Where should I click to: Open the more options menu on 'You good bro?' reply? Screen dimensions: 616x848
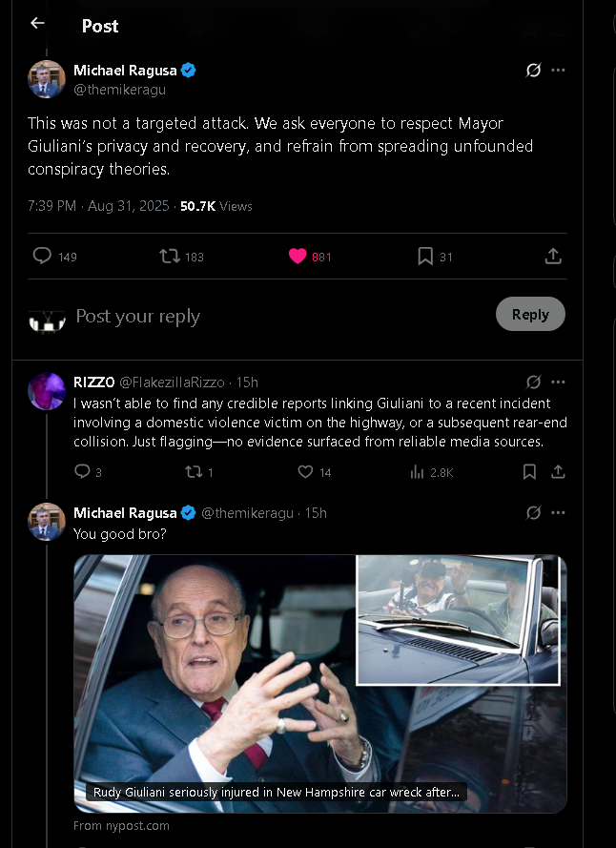[x=559, y=513]
